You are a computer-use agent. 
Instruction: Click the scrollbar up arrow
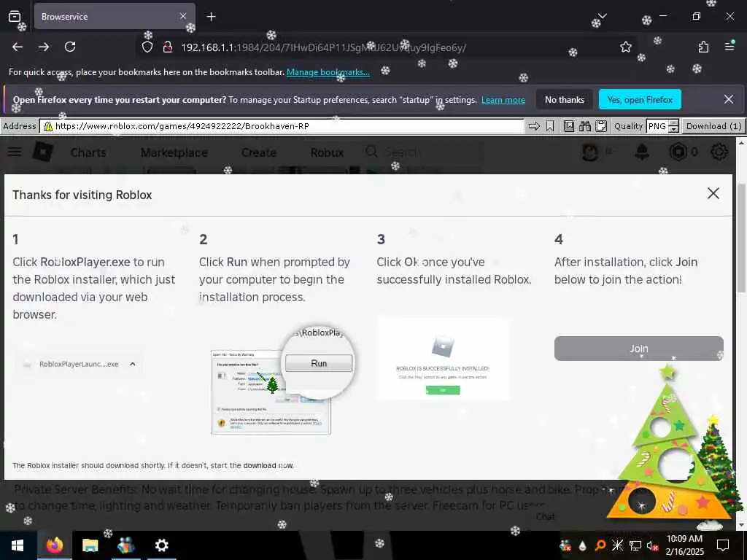[741, 142]
